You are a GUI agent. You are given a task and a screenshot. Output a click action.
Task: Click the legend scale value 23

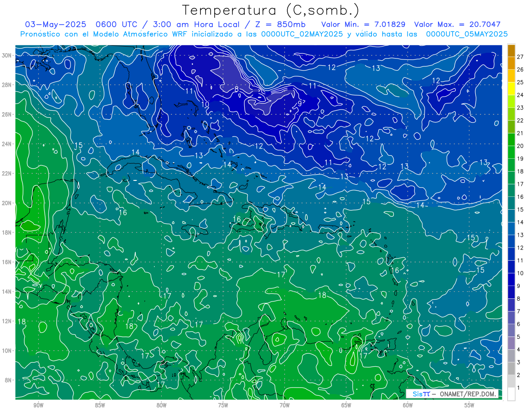pos(520,108)
